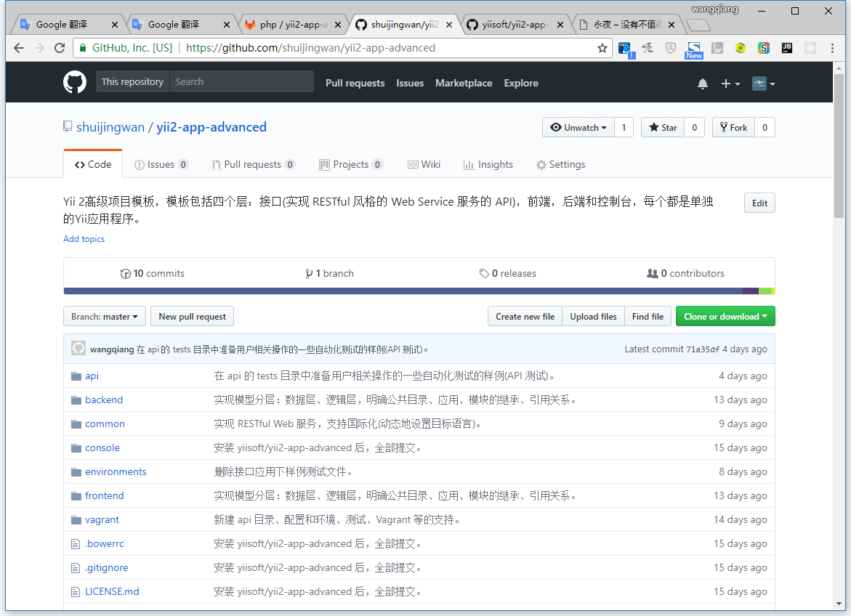Open the new tab button
Viewport: 851px width, 616px height.
tap(698, 25)
